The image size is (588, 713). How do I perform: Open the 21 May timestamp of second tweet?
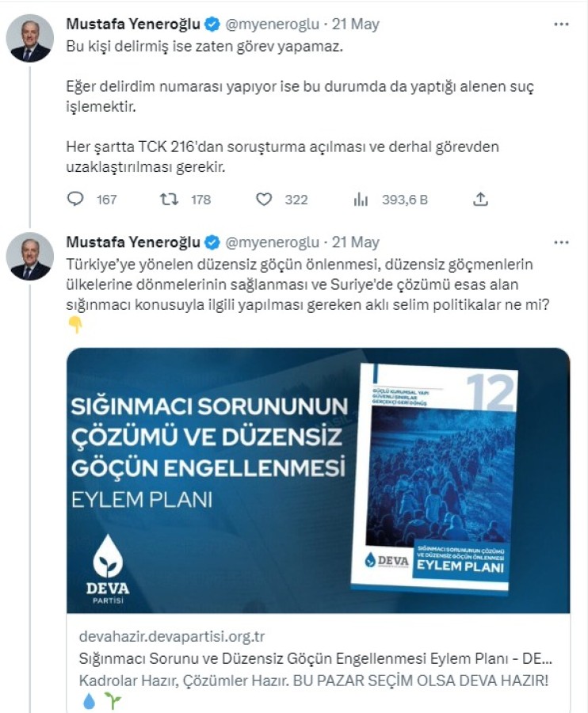click(355, 242)
